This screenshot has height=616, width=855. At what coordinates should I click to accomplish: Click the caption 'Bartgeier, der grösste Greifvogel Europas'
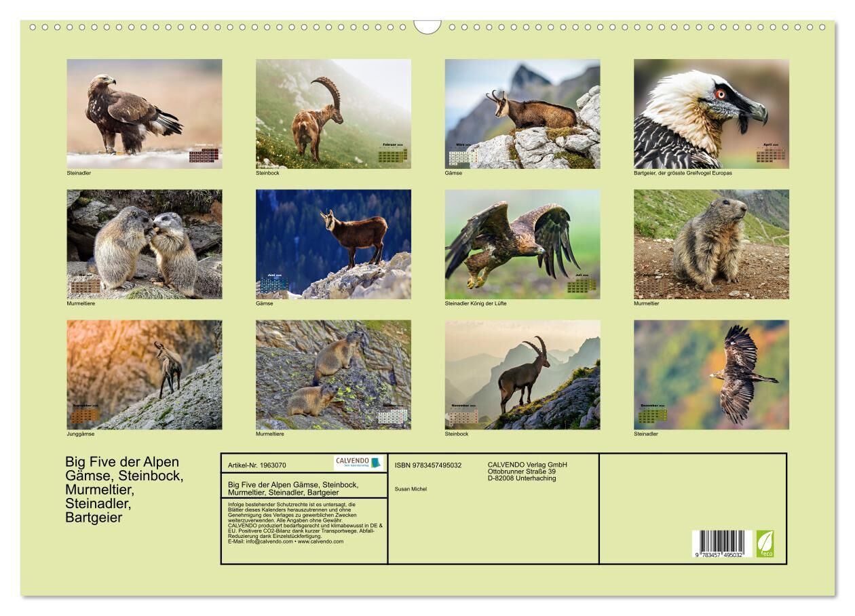[x=683, y=173]
